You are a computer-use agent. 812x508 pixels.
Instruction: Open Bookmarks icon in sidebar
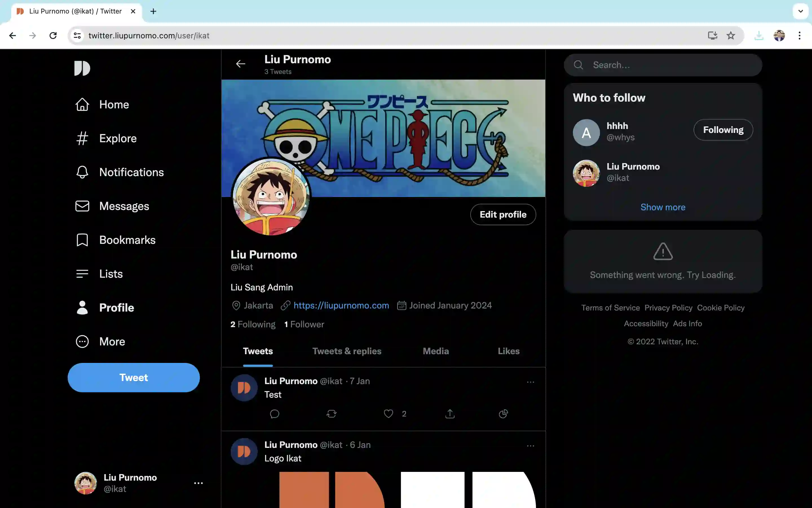[x=82, y=240]
